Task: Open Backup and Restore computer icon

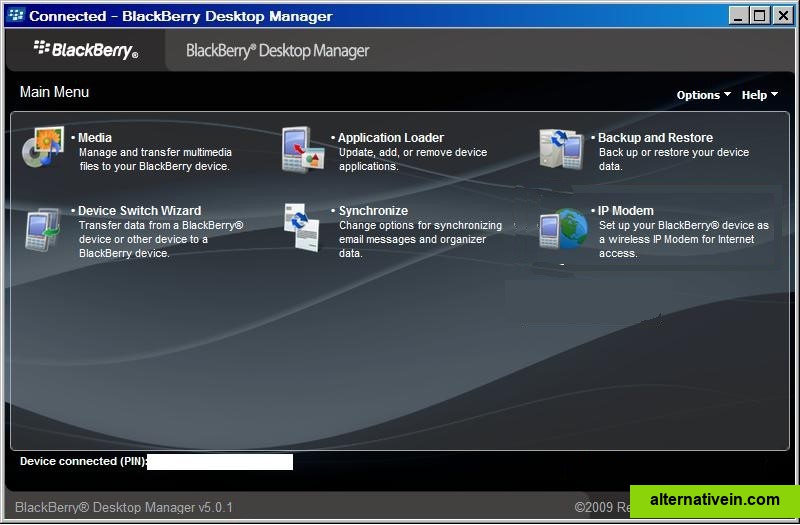Action: [x=562, y=149]
